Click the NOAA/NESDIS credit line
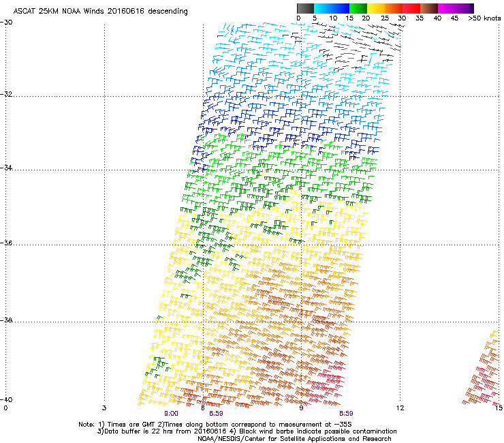The width and height of the screenshot is (504, 443). 294,439
